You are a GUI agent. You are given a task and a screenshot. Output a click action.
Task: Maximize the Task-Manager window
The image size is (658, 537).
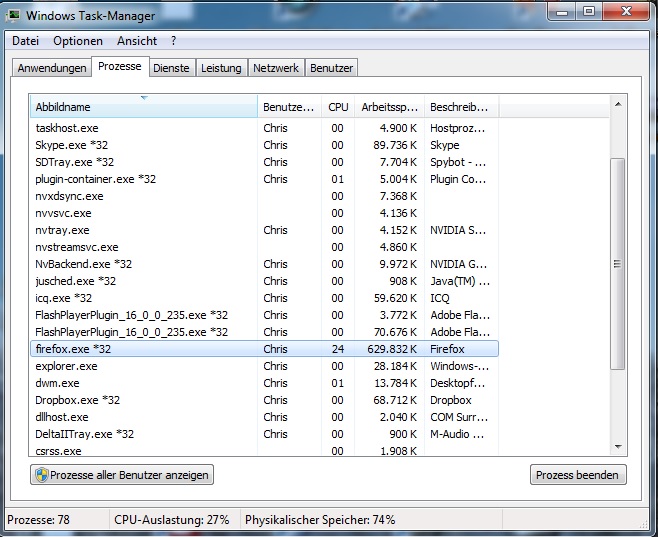pos(589,12)
